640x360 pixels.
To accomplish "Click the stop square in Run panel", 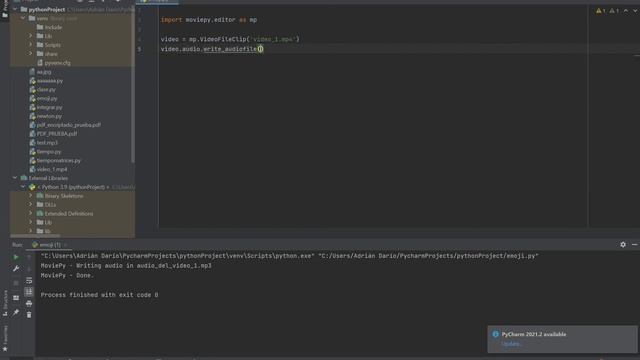I will 16,283.
